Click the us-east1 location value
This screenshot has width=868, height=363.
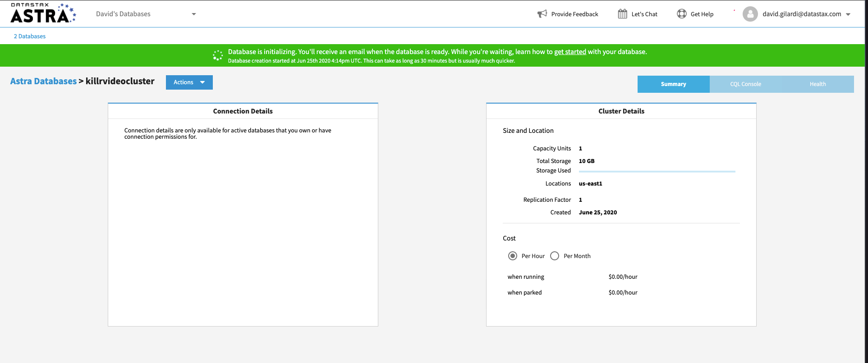[x=590, y=184]
